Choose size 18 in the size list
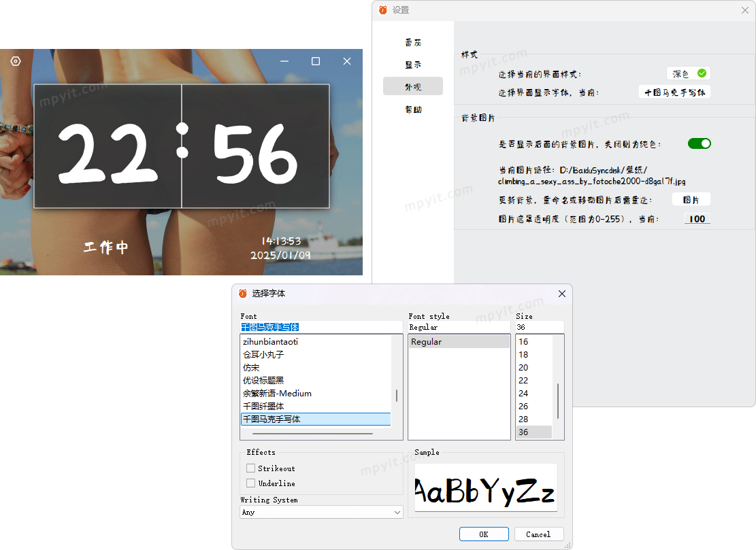The image size is (756, 550). [534, 354]
